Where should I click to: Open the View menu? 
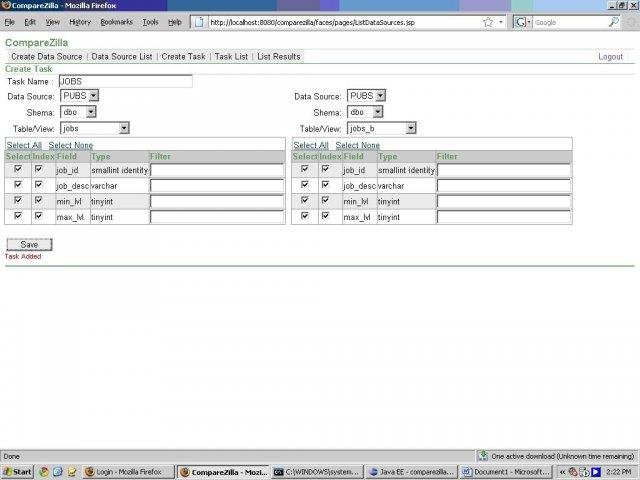tap(52, 22)
